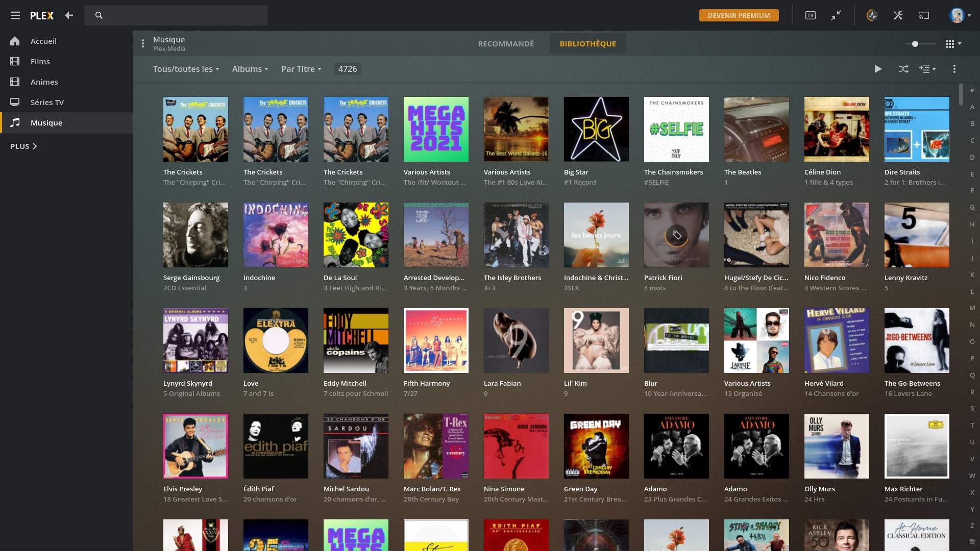The height and width of the screenshot is (551, 980).
Task: Open the Séries TV library
Action: (66, 102)
